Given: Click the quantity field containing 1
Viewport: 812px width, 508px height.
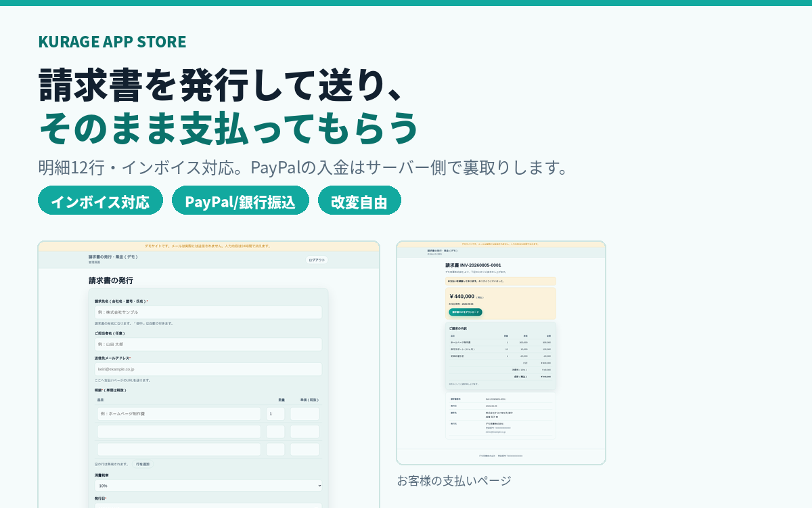Looking at the screenshot, I should click(275, 413).
